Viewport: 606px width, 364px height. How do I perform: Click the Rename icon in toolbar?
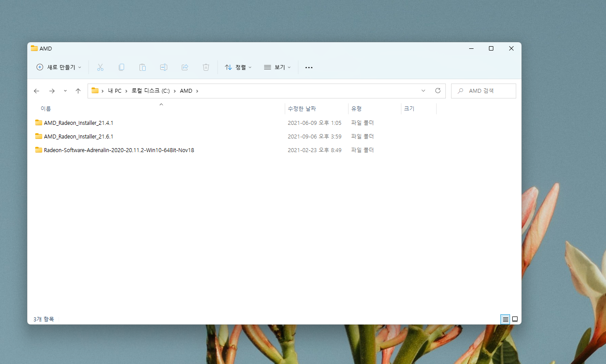164,67
